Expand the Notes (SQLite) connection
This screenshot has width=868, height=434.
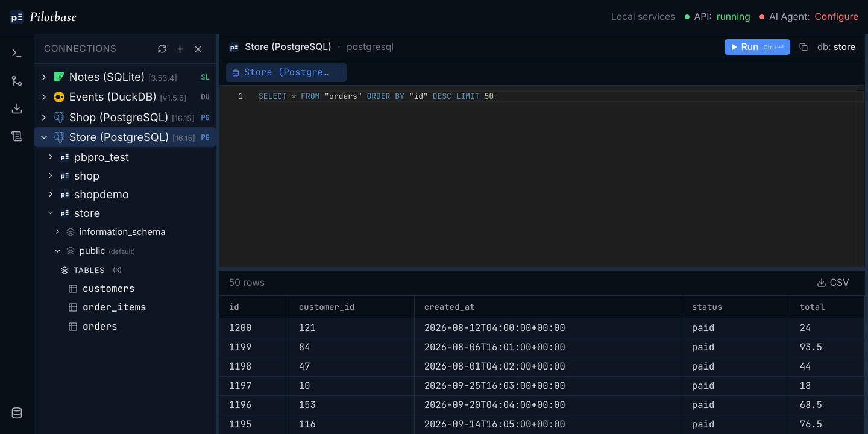pos(44,77)
